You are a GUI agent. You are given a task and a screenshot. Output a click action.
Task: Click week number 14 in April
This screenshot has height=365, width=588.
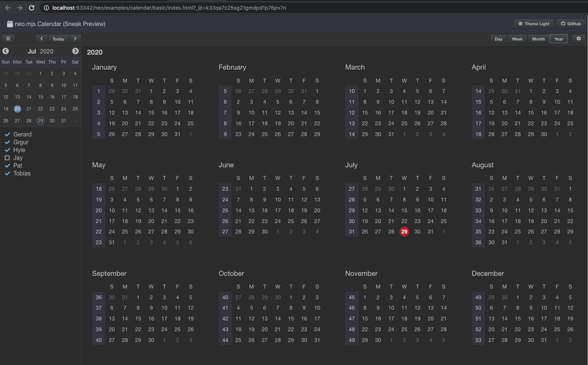click(478, 91)
